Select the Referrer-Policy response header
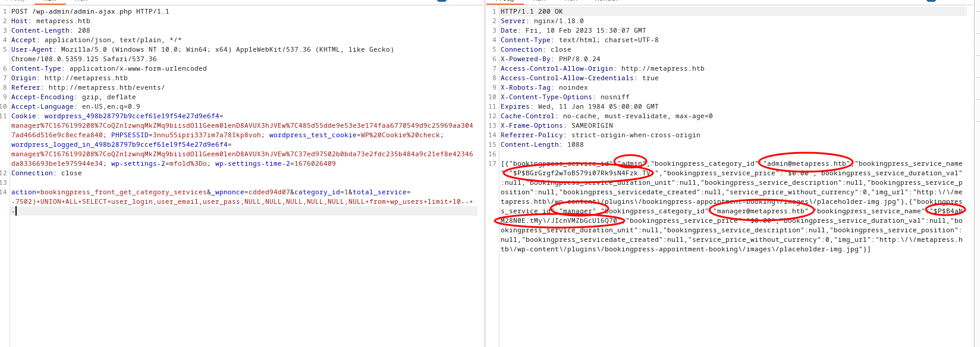This screenshot has width=980, height=347. [601, 135]
